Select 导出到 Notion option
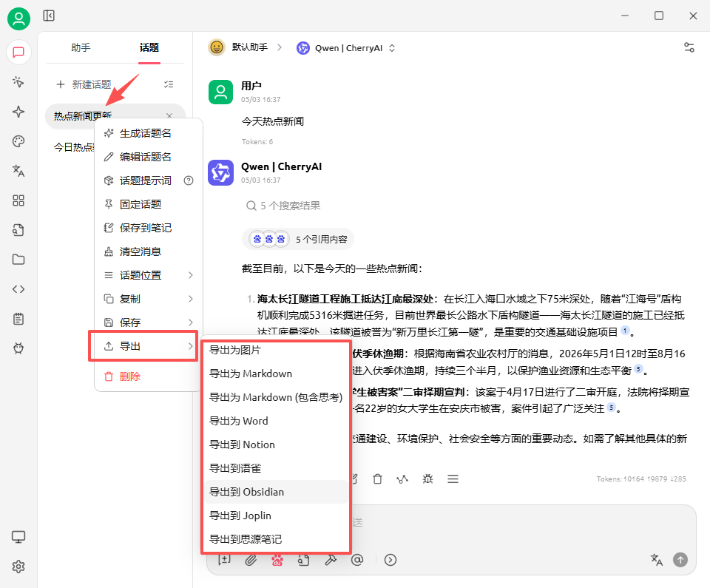Viewport: 710px width, 588px height. coord(276,445)
